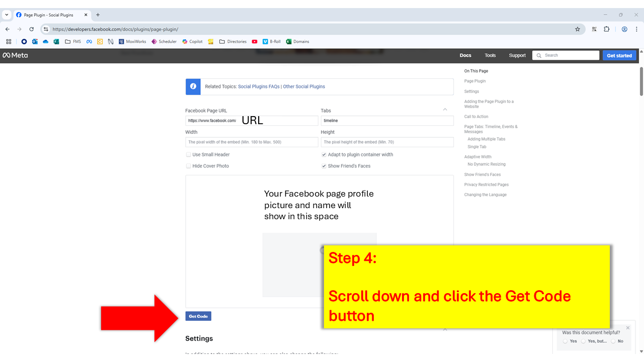
Task: Open the Domains Excel bookmark
Action: [x=298, y=42]
